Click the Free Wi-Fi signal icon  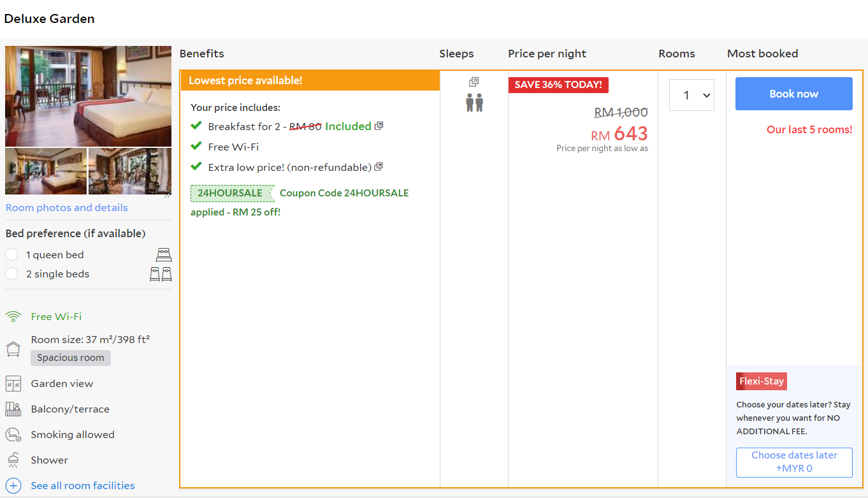(13, 317)
